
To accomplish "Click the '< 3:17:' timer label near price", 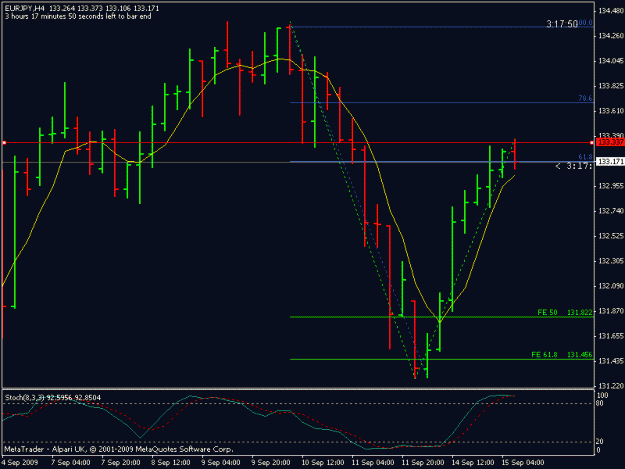I will pyautogui.click(x=574, y=166).
